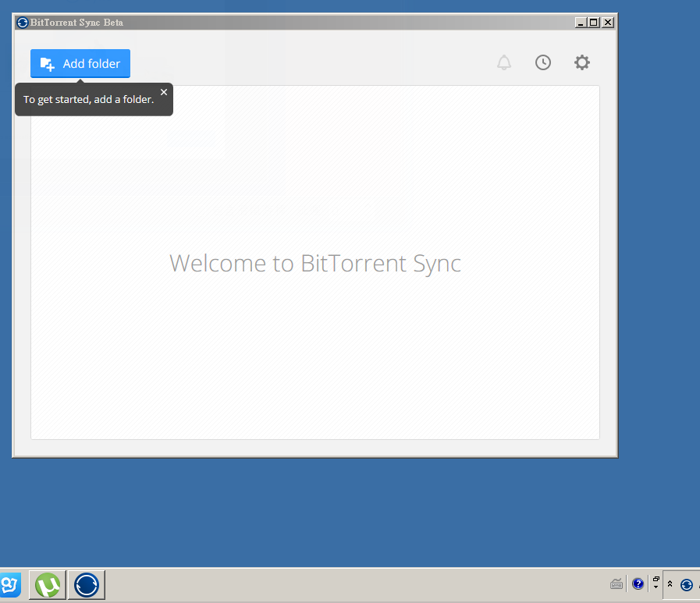
Task: Click the language bar restore icon
Action: 656,579
